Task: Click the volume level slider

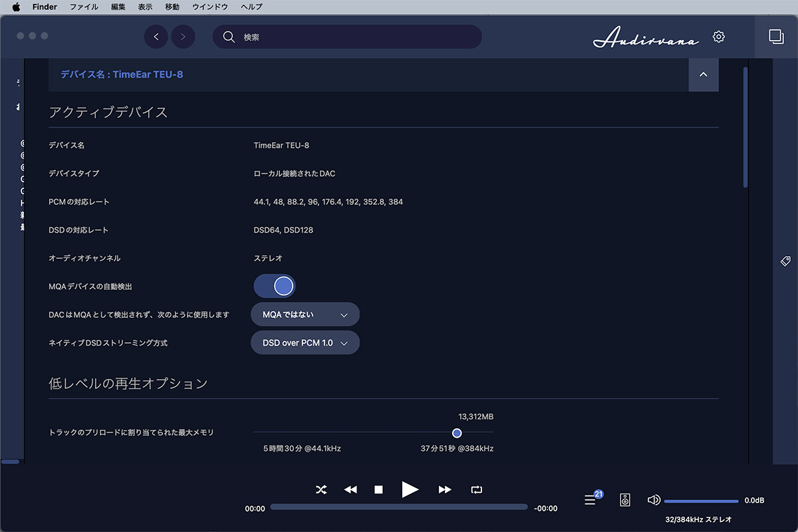Action: (x=702, y=501)
